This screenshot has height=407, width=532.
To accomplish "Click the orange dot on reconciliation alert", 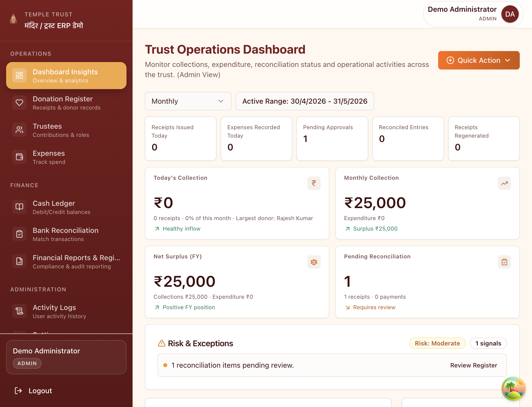I will pos(165,365).
